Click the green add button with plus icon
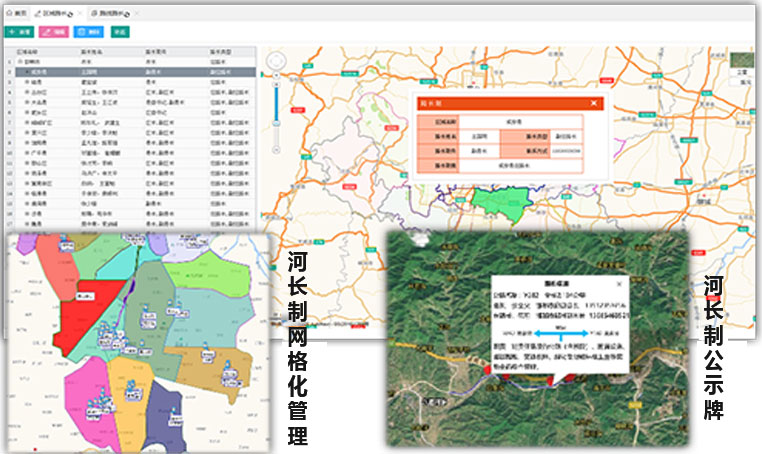762x454 pixels. click(x=20, y=32)
